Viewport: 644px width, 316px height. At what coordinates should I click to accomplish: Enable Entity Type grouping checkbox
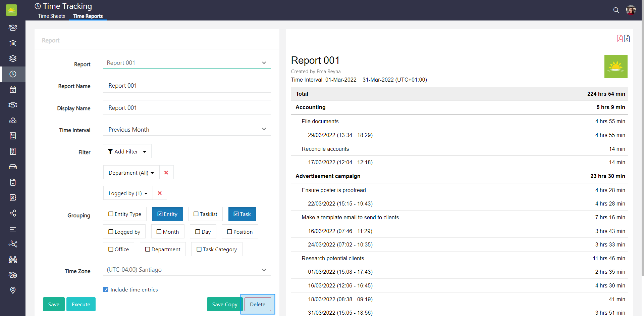tap(125, 214)
